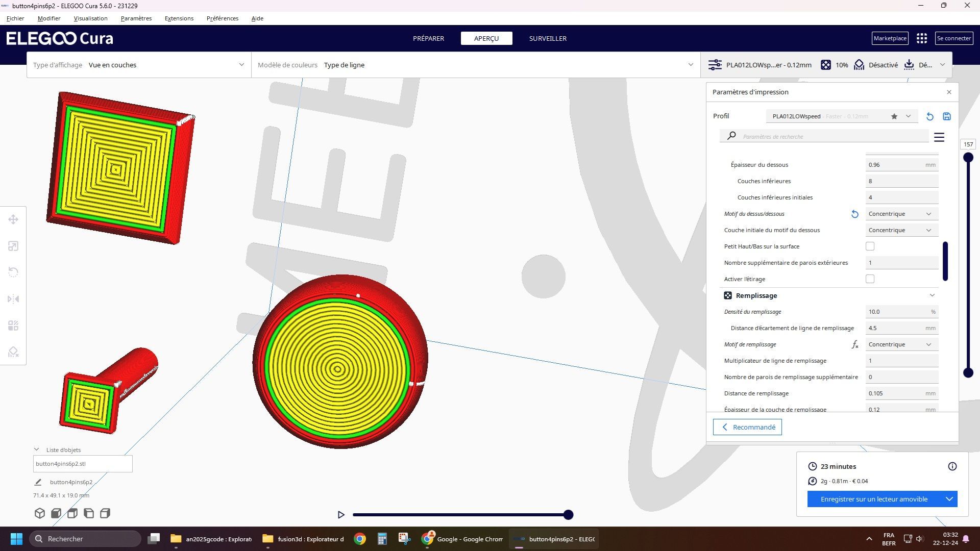Select the Mirror tool icon

(x=13, y=299)
